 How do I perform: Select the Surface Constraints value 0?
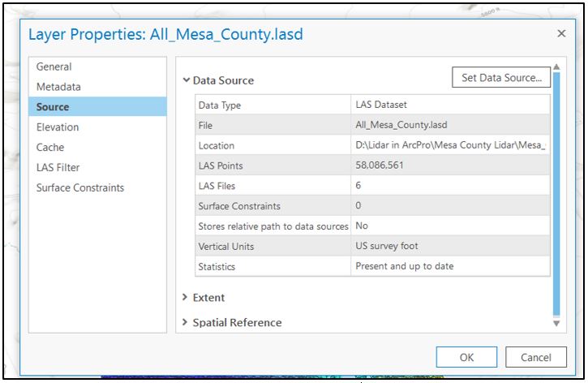450,205
